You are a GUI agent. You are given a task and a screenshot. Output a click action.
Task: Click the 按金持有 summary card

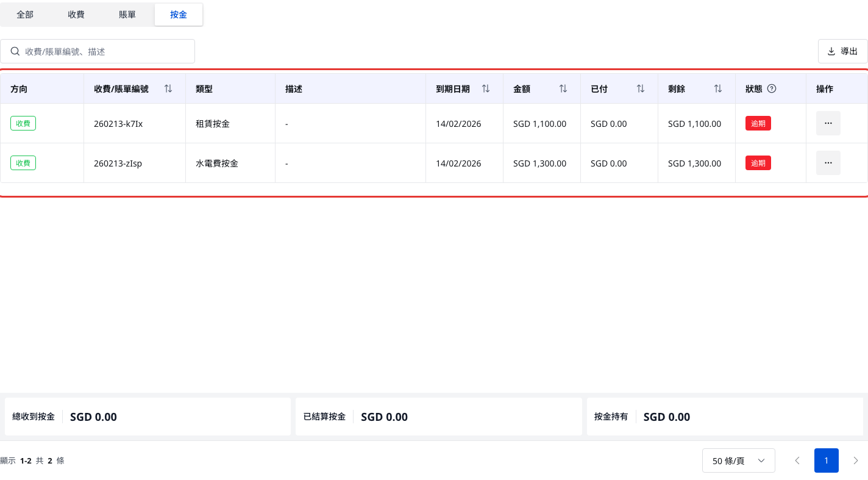(x=725, y=417)
